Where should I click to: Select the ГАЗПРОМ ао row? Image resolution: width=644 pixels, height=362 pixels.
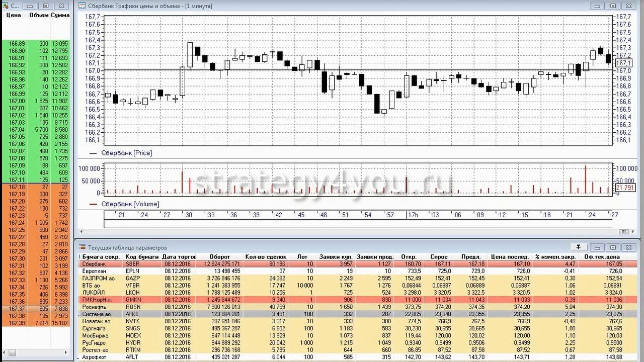click(x=98, y=278)
